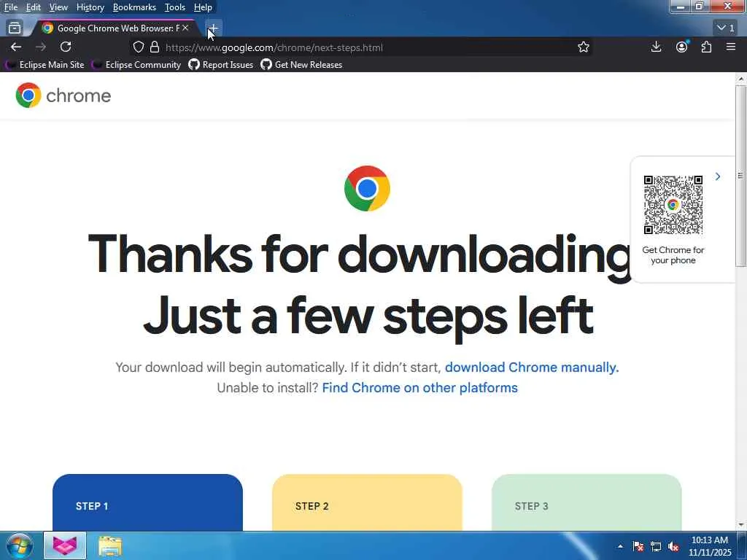747x560 pixels.
Task: Open the taskbar clock showing 10:13 AM
Action: point(710,546)
